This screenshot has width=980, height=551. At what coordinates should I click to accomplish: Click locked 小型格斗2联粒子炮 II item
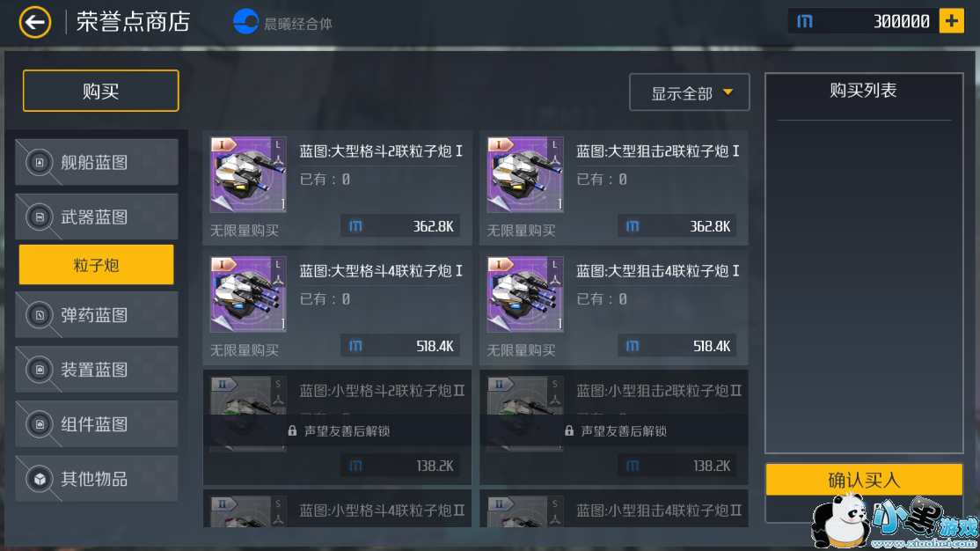pos(338,427)
